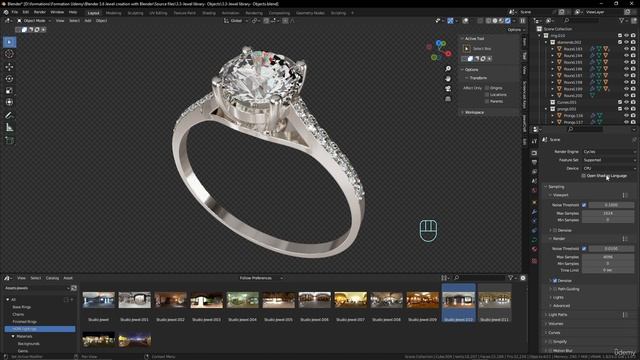The height and width of the screenshot is (360, 640).
Task: Activate the Transform tool
Action: coord(9,102)
